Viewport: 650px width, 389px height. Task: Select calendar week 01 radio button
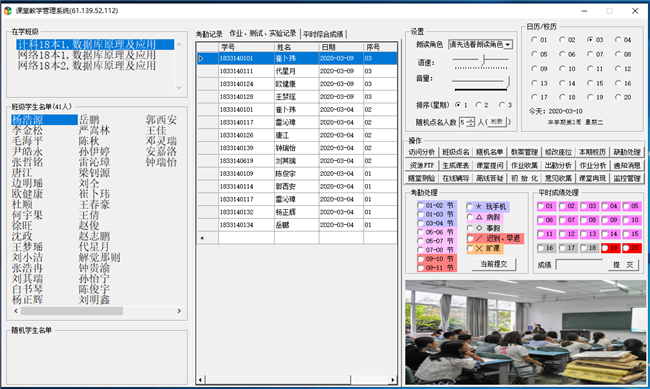point(534,39)
